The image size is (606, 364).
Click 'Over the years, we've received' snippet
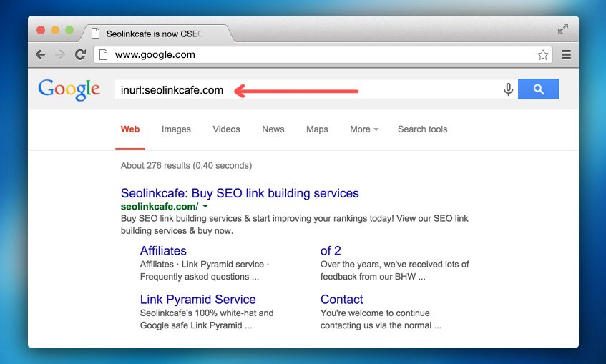(x=395, y=270)
